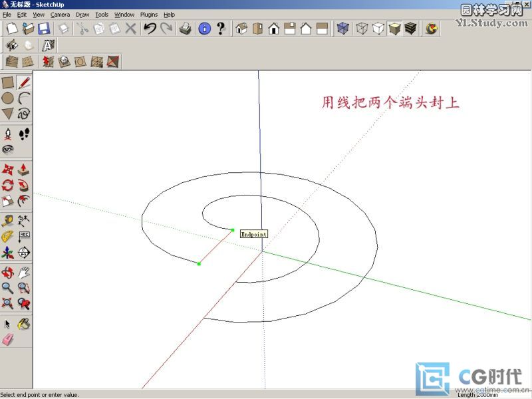Image resolution: width=532 pixels, height=399 pixels.
Task: Select Sandbox Flip Edge tool
Action: coord(113,62)
